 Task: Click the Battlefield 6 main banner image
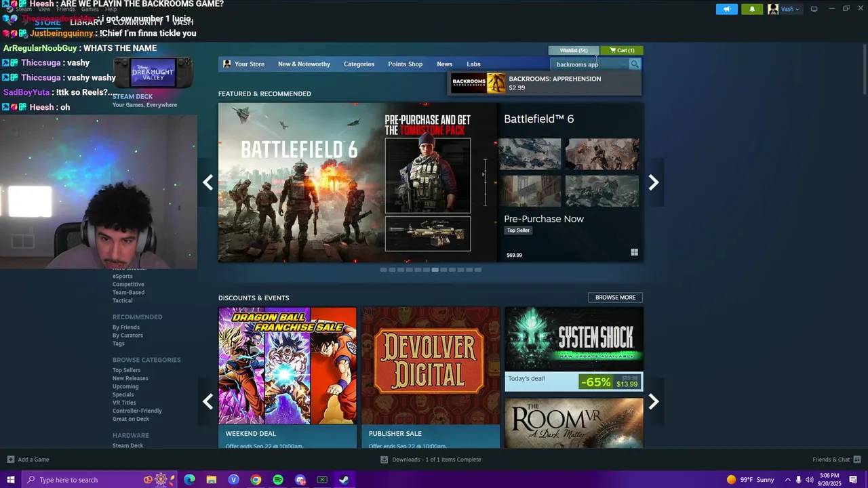357,182
